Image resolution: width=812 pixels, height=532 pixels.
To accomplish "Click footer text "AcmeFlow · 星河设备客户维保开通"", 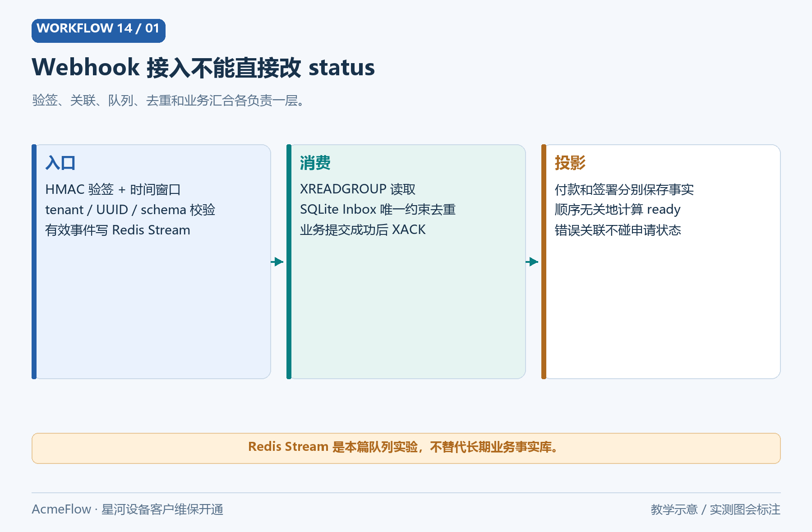I will [x=128, y=509].
